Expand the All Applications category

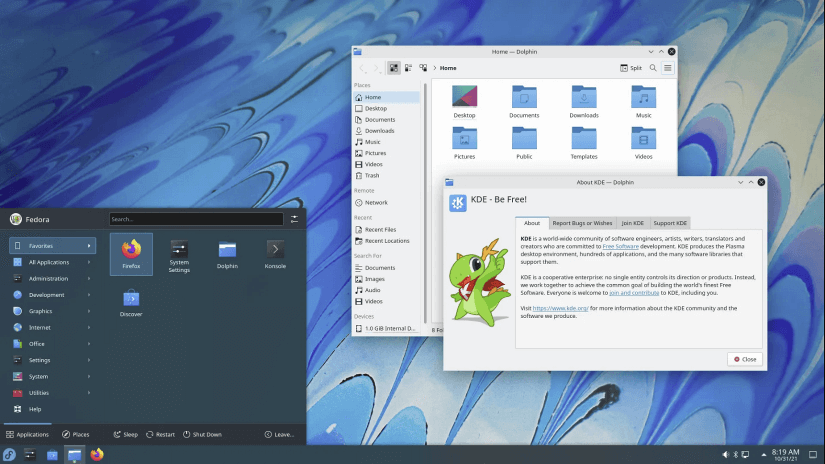click(x=53, y=262)
